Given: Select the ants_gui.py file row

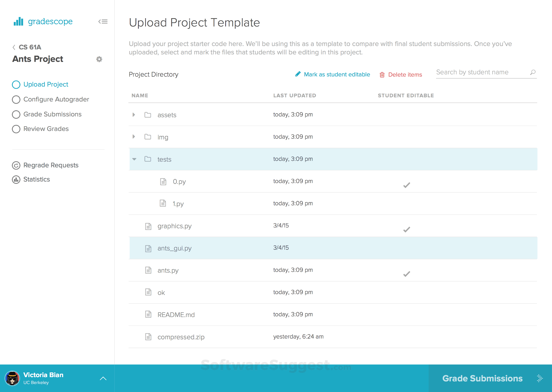Looking at the screenshot, I should pos(175,248).
